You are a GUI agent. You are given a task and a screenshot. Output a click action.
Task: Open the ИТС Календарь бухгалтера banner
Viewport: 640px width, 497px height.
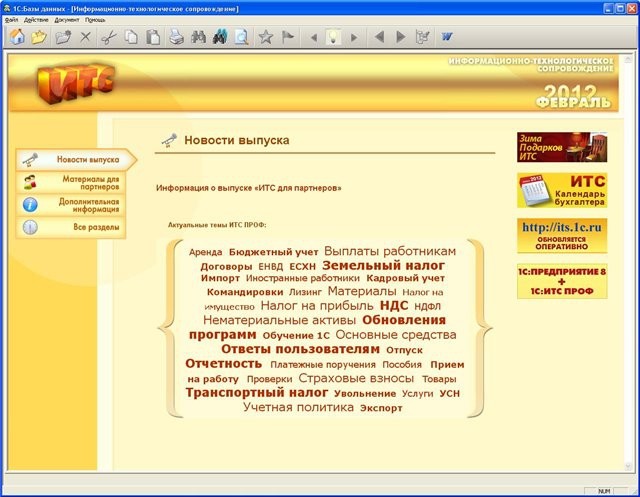tap(562, 190)
